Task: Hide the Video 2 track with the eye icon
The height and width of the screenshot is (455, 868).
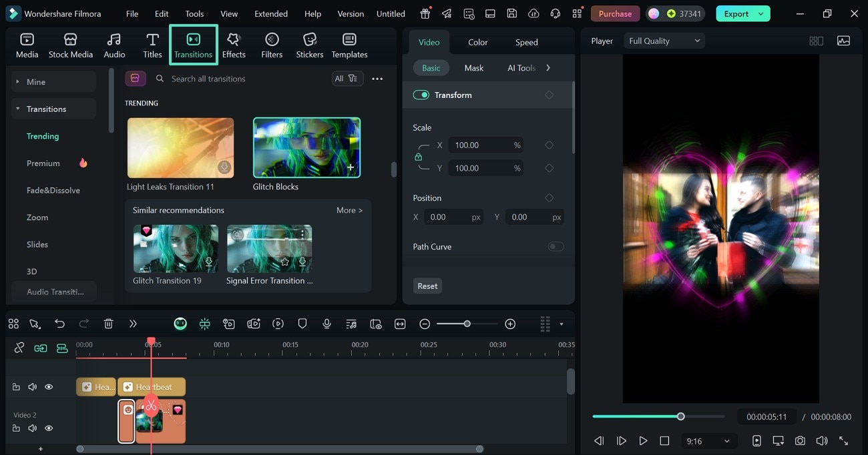Action: 49,428
